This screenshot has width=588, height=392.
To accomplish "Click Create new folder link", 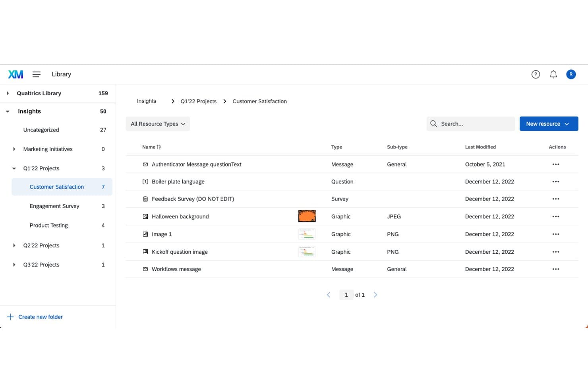I will [x=41, y=317].
